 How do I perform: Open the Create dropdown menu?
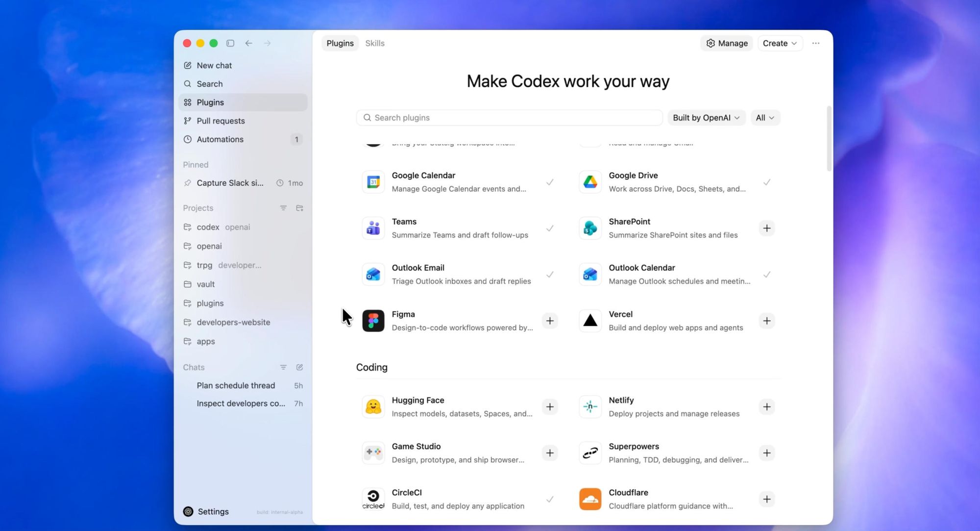(780, 43)
